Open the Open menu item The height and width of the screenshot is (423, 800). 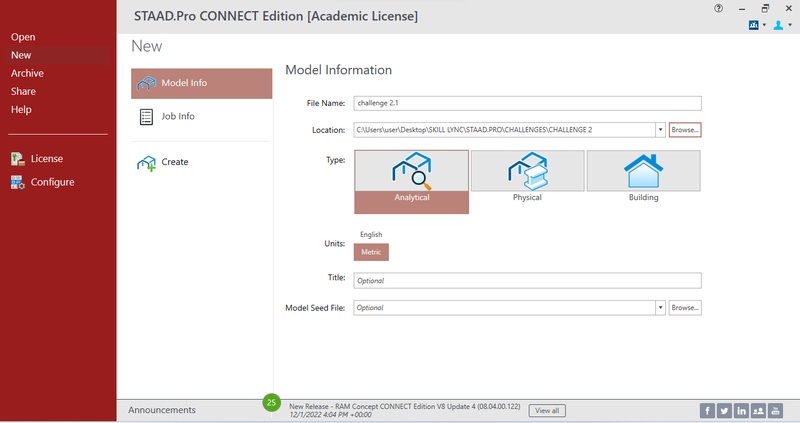[x=23, y=37]
